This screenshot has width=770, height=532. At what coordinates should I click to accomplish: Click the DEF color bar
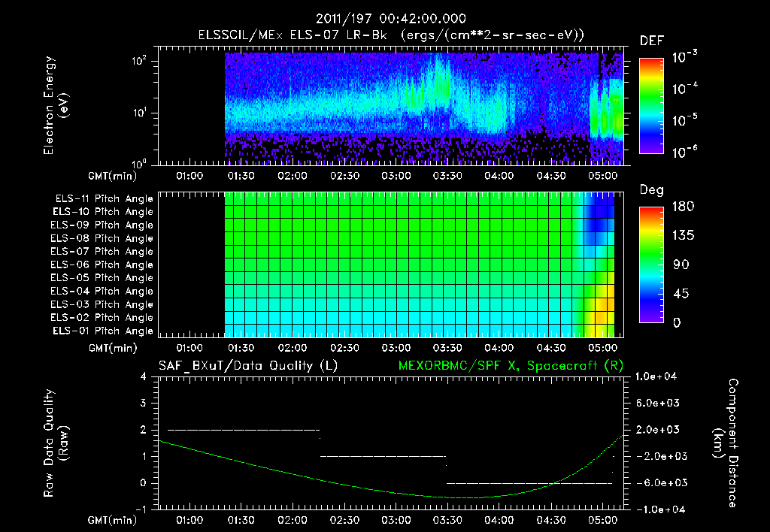tap(652, 106)
